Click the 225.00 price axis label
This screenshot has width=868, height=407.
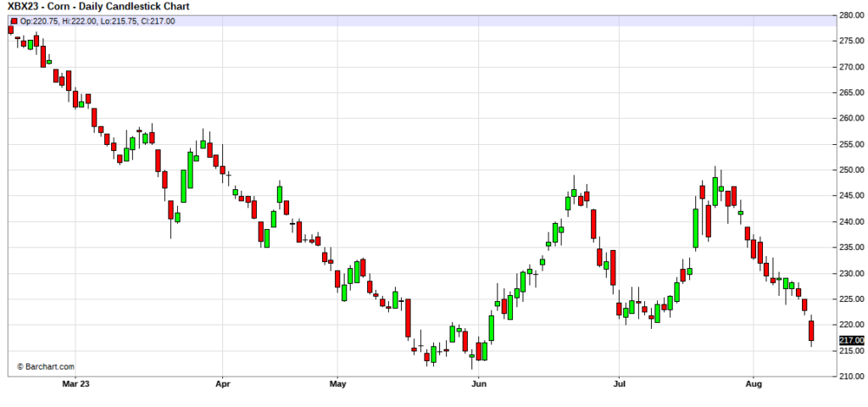coord(852,299)
